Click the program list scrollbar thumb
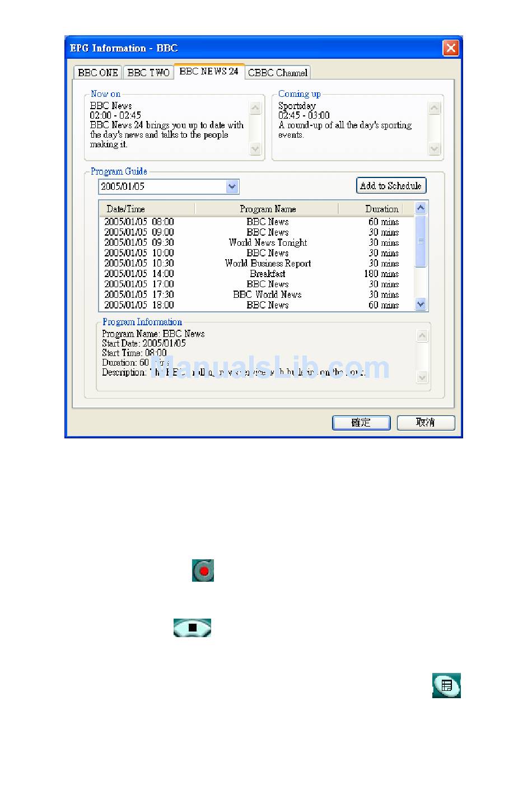 [x=421, y=241]
